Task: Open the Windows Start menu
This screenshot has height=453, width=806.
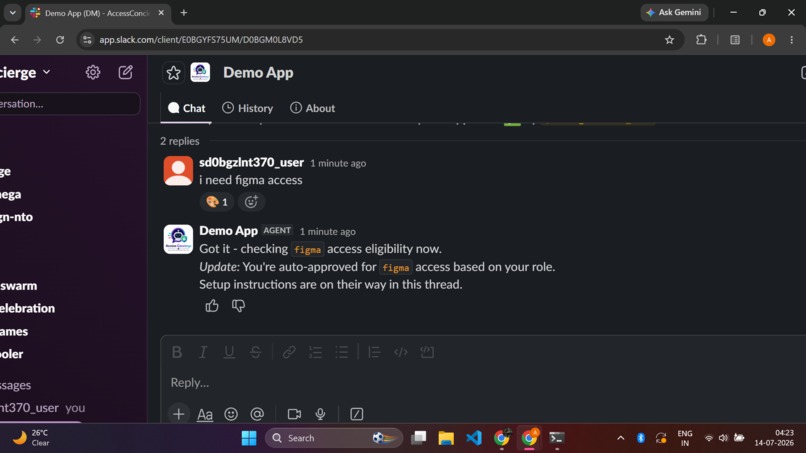Action: (x=249, y=438)
